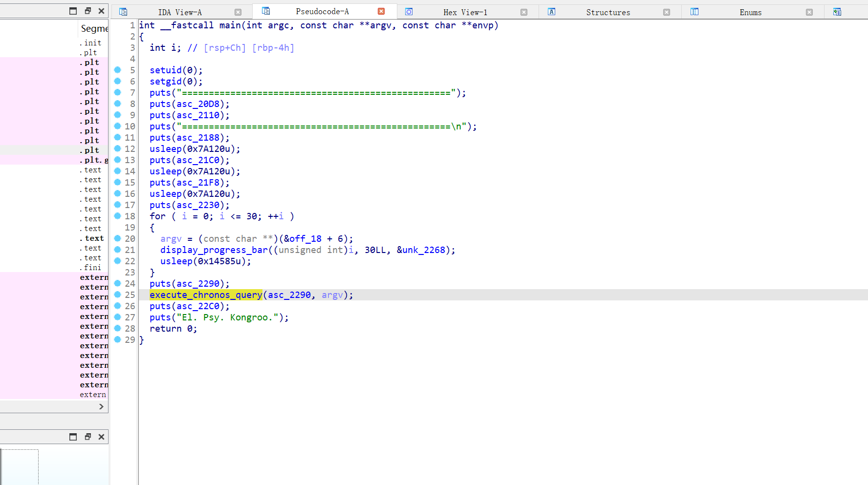Close the IDA View-A tab
This screenshot has height=485, width=868.
coord(238,12)
